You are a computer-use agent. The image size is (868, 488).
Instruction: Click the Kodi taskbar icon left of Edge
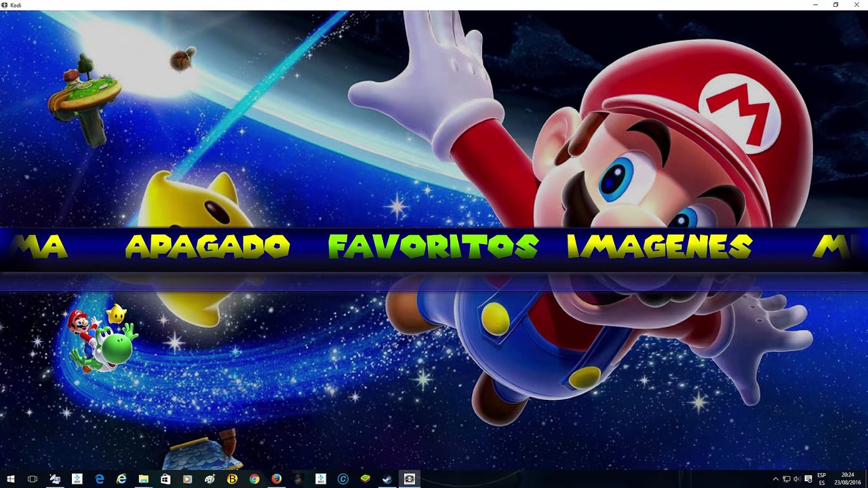(x=77, y=479)
